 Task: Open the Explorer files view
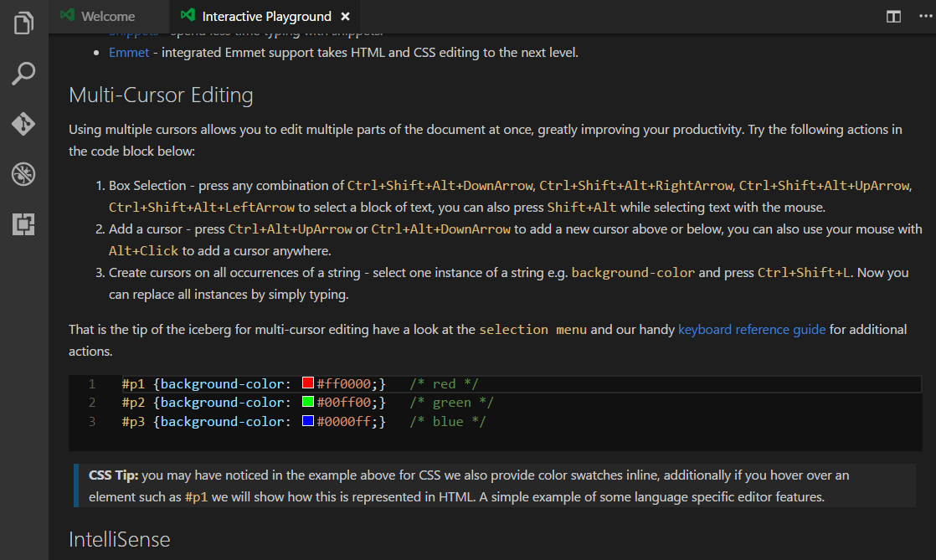pyautogui.click(x=23, y=23)
